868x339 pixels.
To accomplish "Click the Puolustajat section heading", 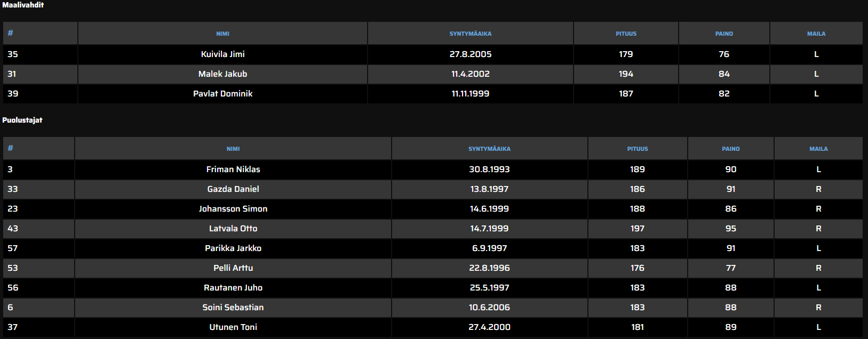I will [x=22, y=120].
